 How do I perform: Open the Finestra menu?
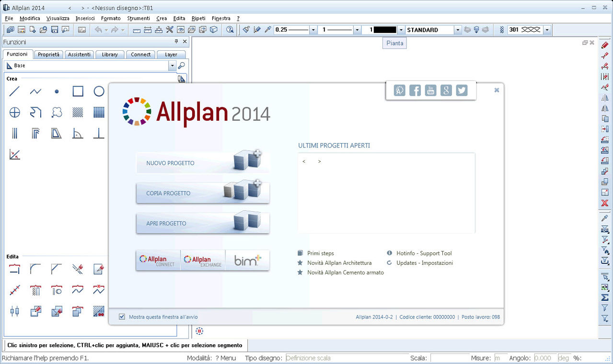(221, 18)
